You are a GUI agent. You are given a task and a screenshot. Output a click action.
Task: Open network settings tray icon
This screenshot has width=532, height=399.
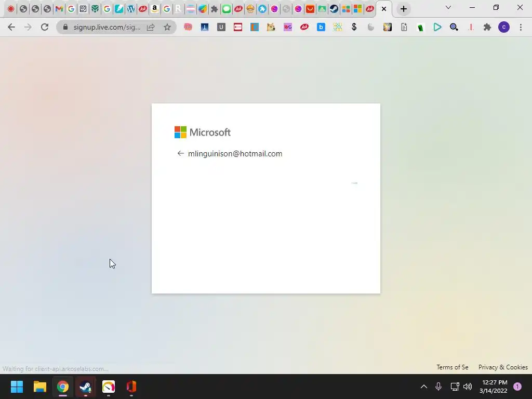[455, 387]
